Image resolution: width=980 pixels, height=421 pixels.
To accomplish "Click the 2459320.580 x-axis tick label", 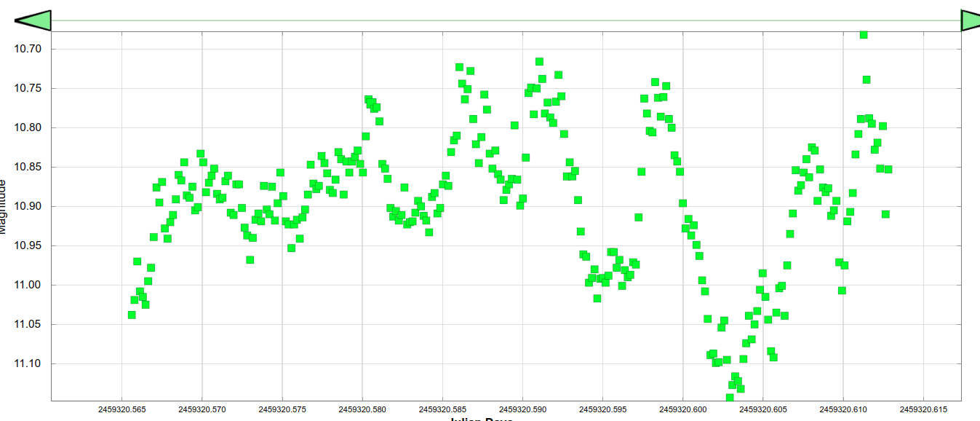I will click(362, 409).
